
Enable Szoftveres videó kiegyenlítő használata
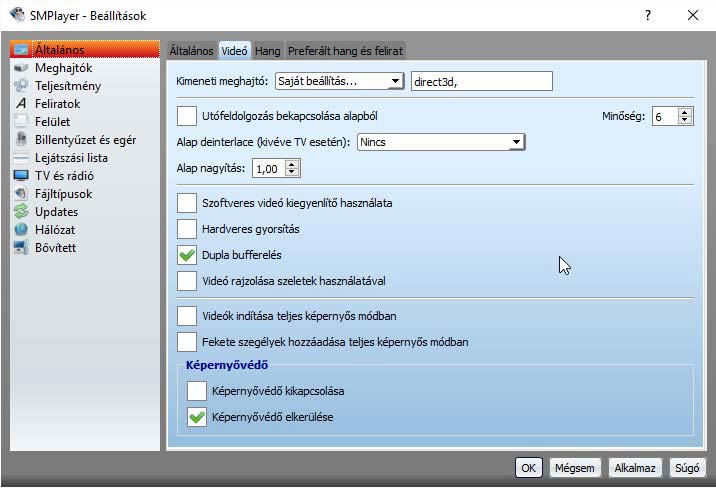pos(187,203)
